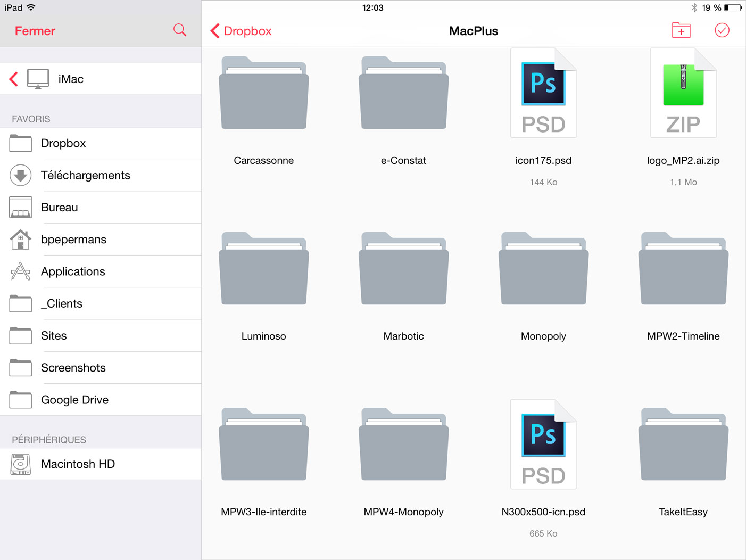Click the 665 Ko file size
Screen dimensions: 746x560
pyautogui.click(x=544, y=533)
